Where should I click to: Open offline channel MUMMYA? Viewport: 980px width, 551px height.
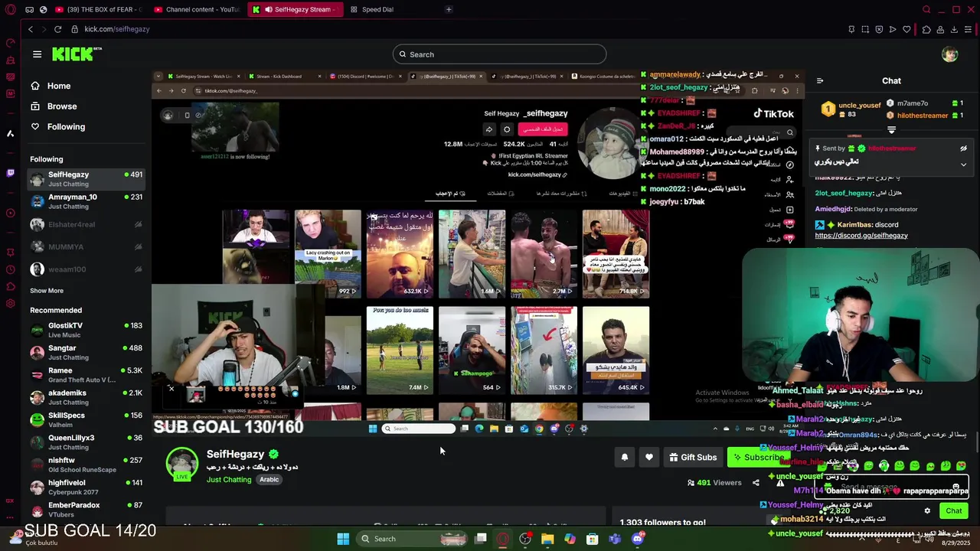tap(86, 246)
